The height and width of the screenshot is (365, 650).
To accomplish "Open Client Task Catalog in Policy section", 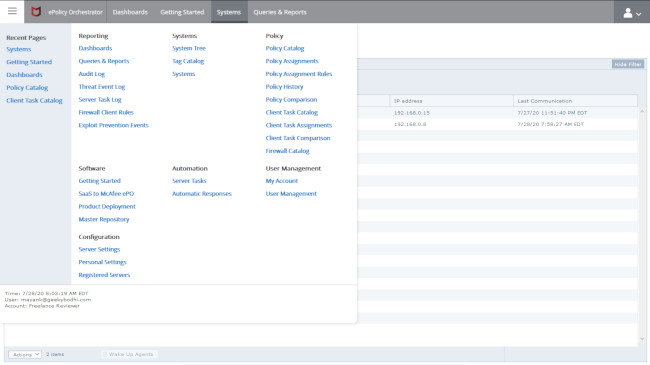I will coord(291,112).
